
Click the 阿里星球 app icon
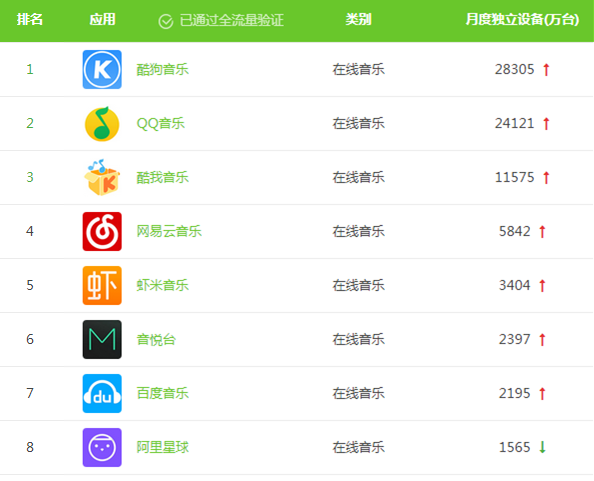coord(102,447)
